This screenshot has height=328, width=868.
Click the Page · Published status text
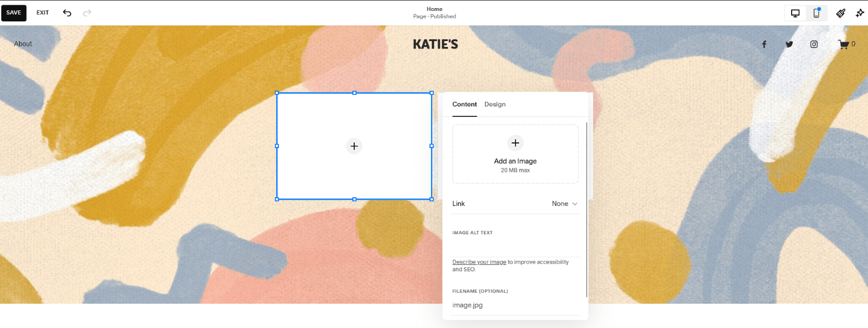tap(435, 17)
